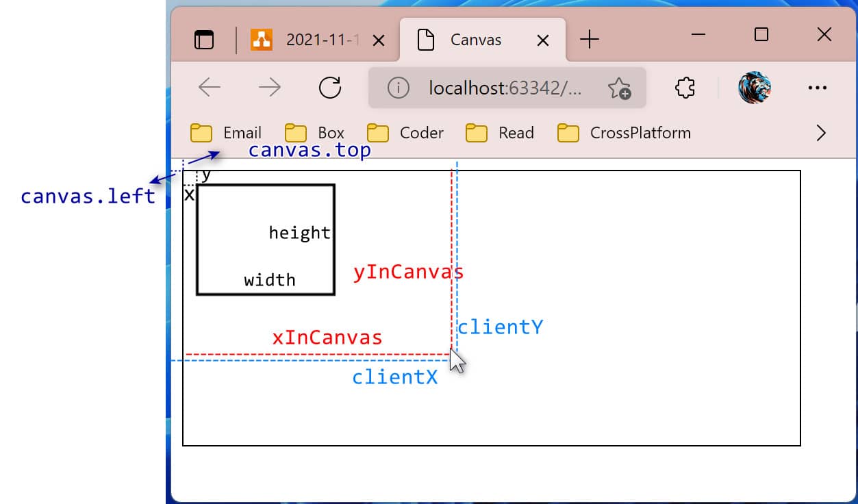Screen dimensions: 858x504
Task: Open the Read favorites folder
Action: 500,132
